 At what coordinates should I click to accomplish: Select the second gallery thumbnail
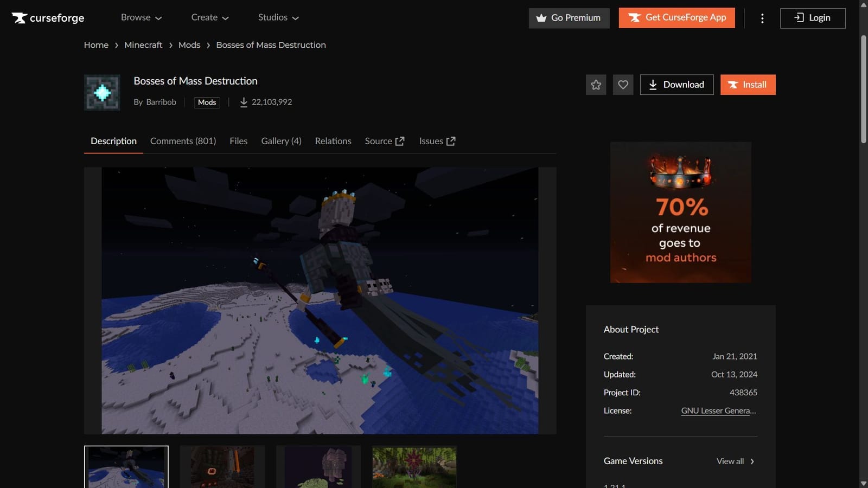(x=222, y=467)
